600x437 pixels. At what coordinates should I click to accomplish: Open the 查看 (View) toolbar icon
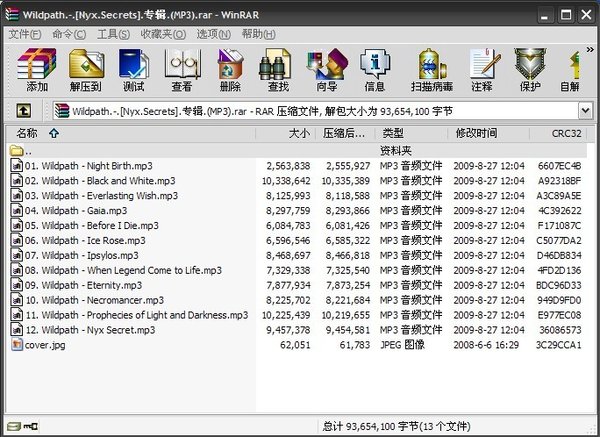(x=182, y=70)
